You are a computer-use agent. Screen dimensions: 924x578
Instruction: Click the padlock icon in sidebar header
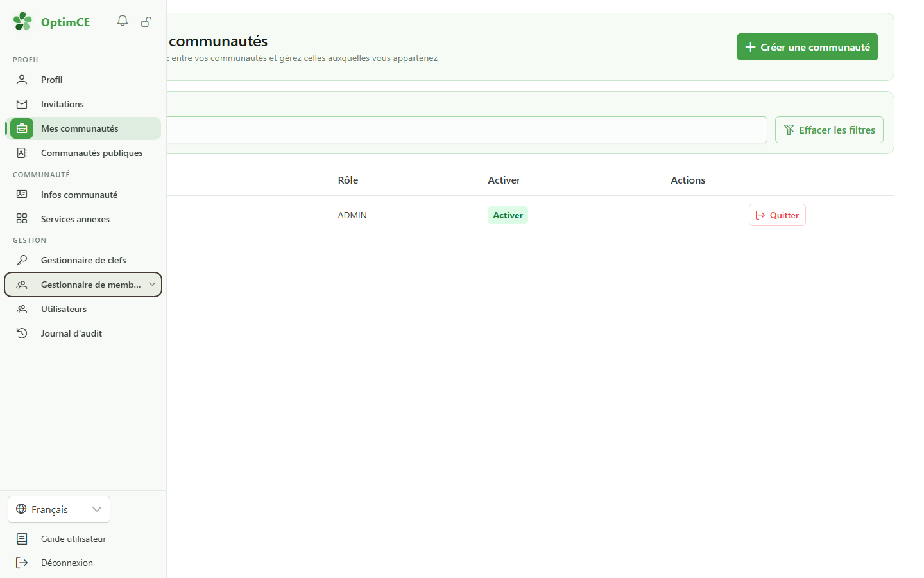click(x=146, y=22)
